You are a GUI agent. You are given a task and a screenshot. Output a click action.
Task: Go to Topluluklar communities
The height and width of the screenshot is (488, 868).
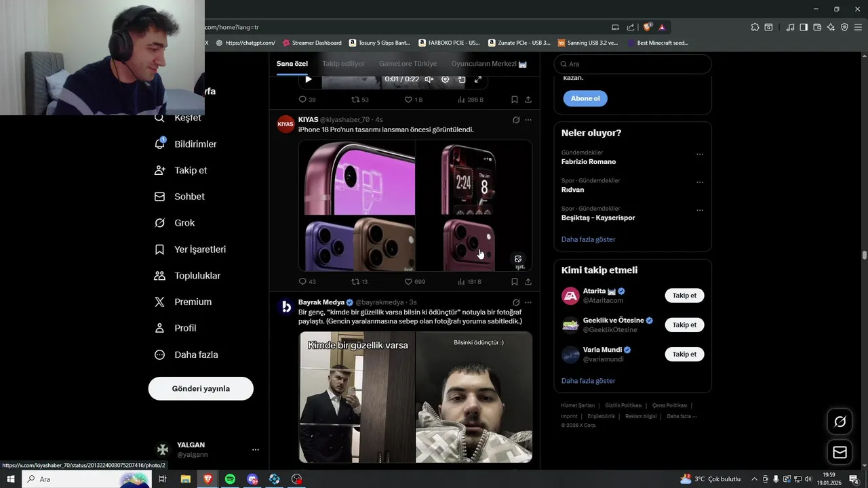coord(187,276)
